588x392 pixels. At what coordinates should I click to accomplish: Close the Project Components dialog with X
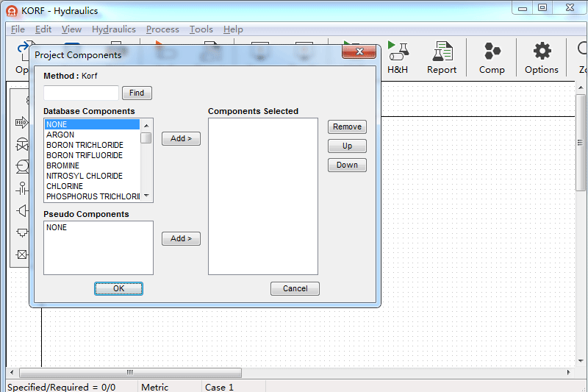pyautogui.click(x=359, y=51)
